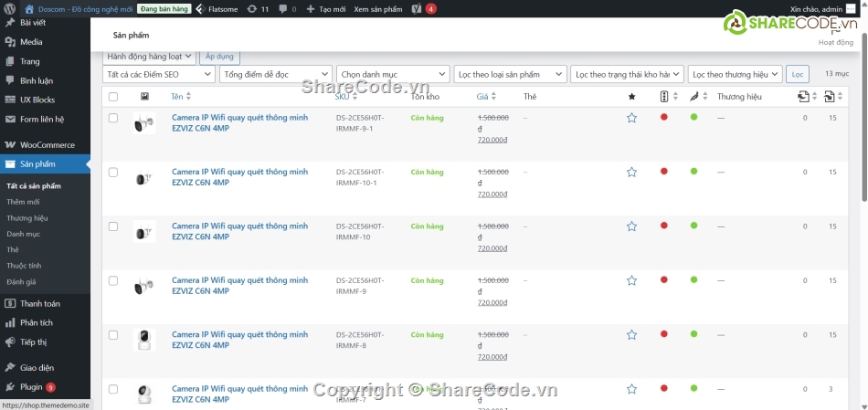Open product name link with SKU IRMMF-10
Image resolution: width=868 pixels, height=410 pixels.
[239, 231]
